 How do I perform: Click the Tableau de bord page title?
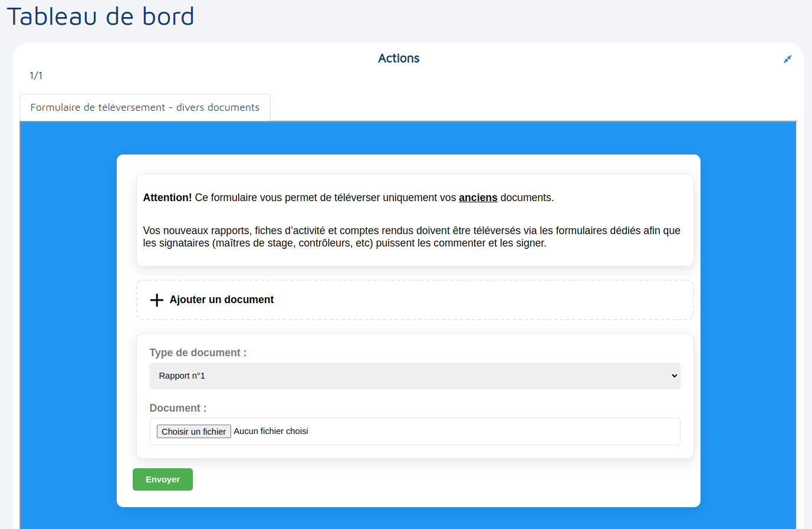click(100, 17)
